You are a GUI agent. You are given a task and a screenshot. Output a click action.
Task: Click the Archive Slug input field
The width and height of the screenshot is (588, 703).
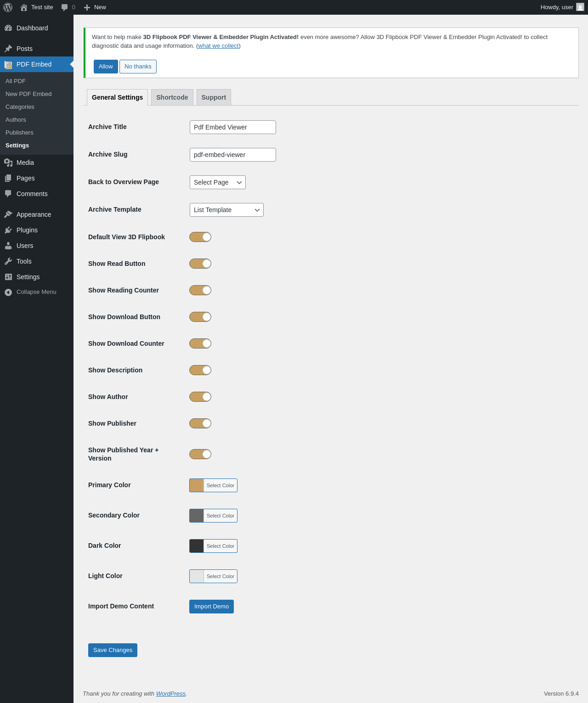coord(233,155)
